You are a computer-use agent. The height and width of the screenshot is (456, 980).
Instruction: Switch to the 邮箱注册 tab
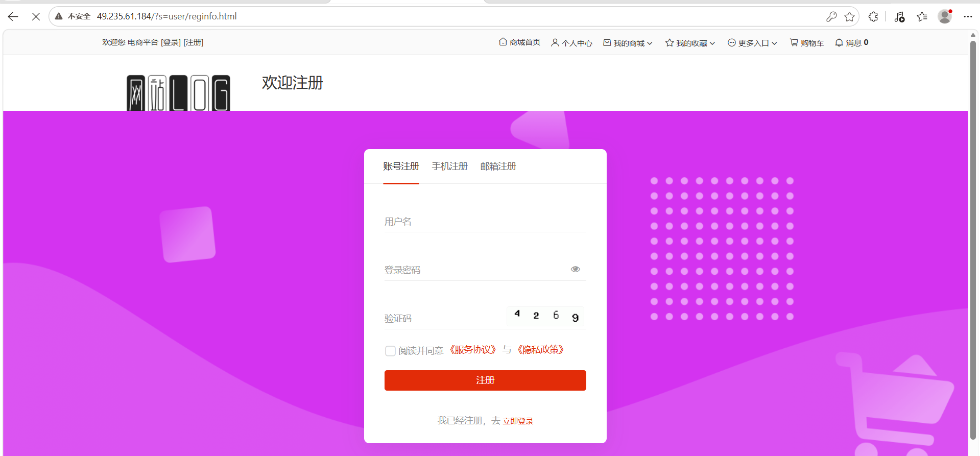click(x=498, y=166)
